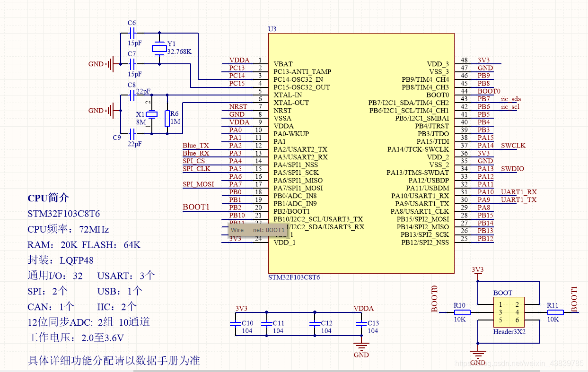This screenshot has height=372, width=588.
Task: Select capacitor C8 symbol
Action: pyautogui.click(x=132, y=95)
